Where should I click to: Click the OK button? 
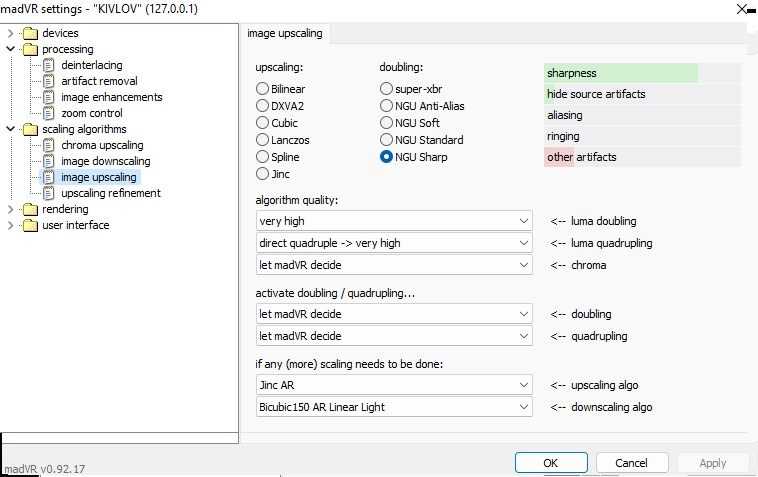[x=551, y=463]
